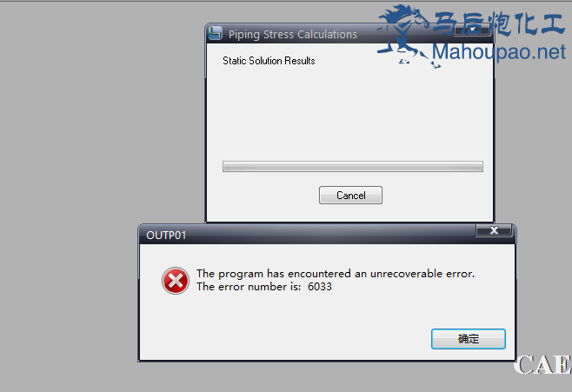572x392 pixels.
Task: Close the Piping Stress Calculations window
Action: [x=472, y=30]
